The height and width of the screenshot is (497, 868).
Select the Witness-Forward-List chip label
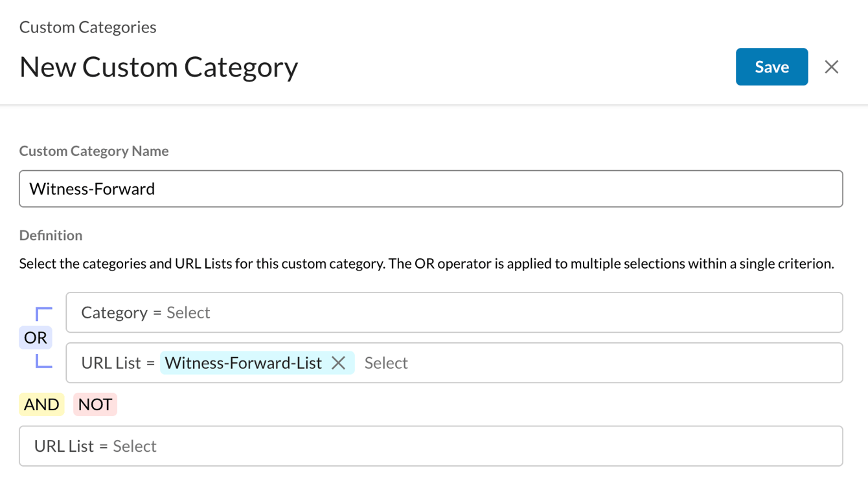(x=244, y=363)
